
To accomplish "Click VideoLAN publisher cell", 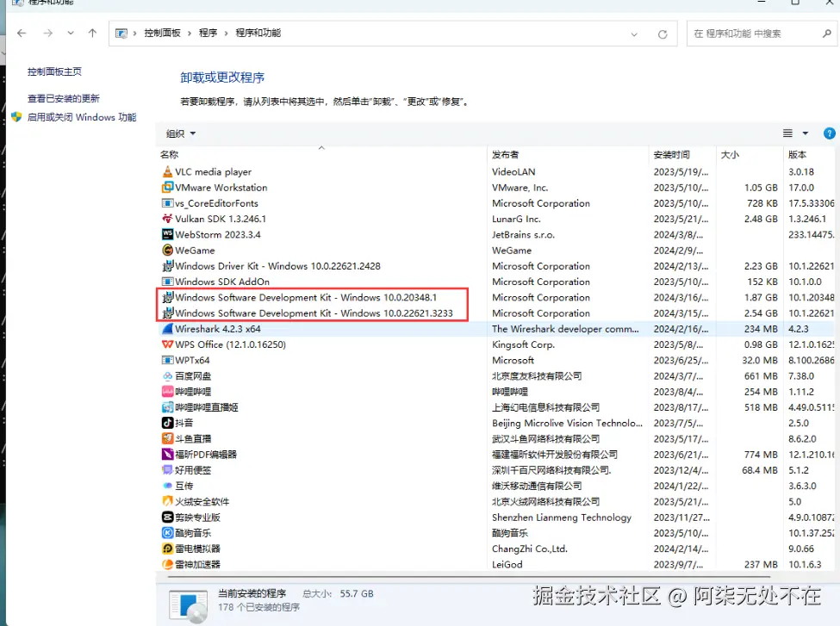I will coord(513,172).
